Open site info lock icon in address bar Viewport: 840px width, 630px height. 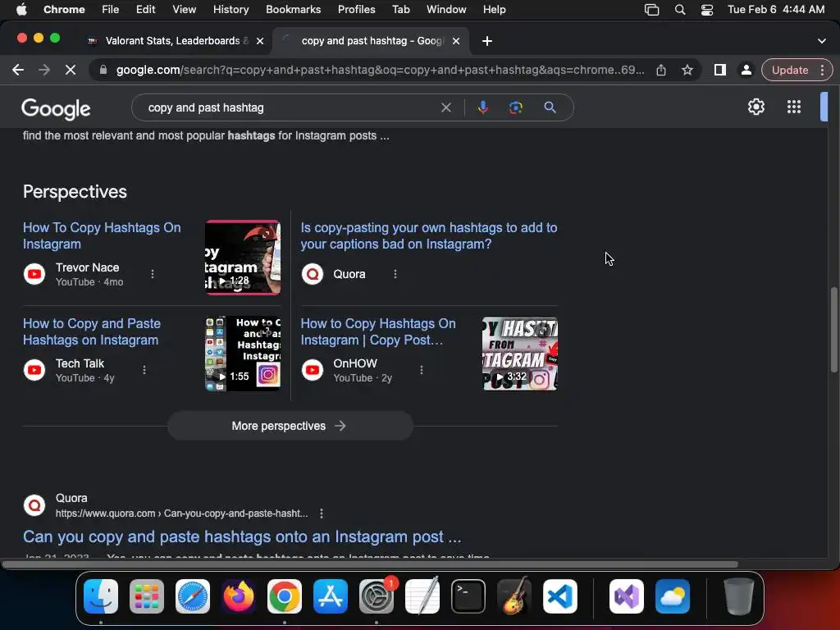click(103, 71)
